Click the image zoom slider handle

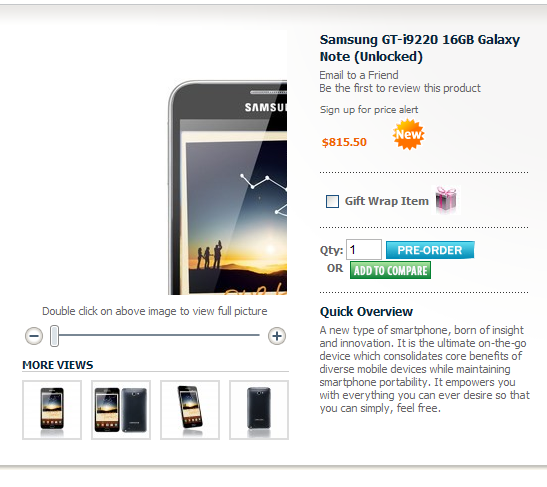[x=54, y=336]
